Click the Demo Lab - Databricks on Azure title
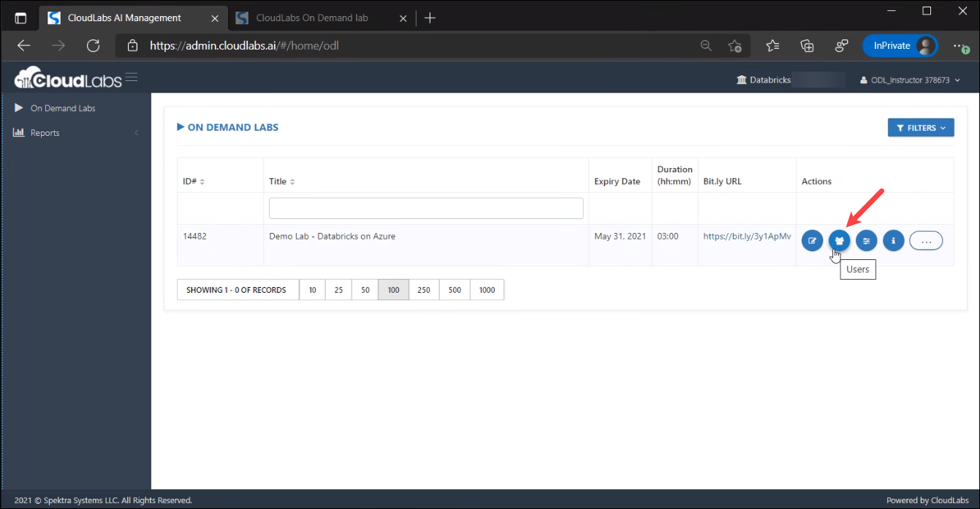980x509 pixels. (x=332, y=237)
